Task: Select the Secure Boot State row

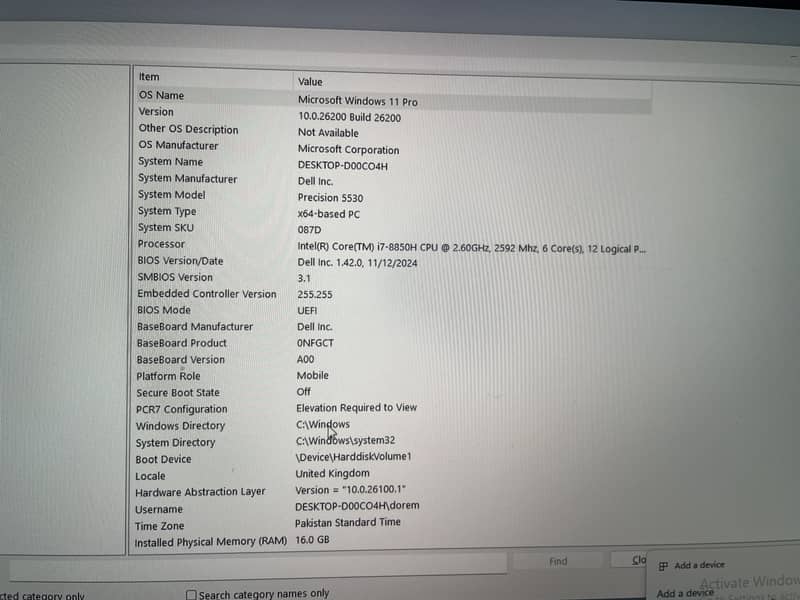Action: pos(178,393)
